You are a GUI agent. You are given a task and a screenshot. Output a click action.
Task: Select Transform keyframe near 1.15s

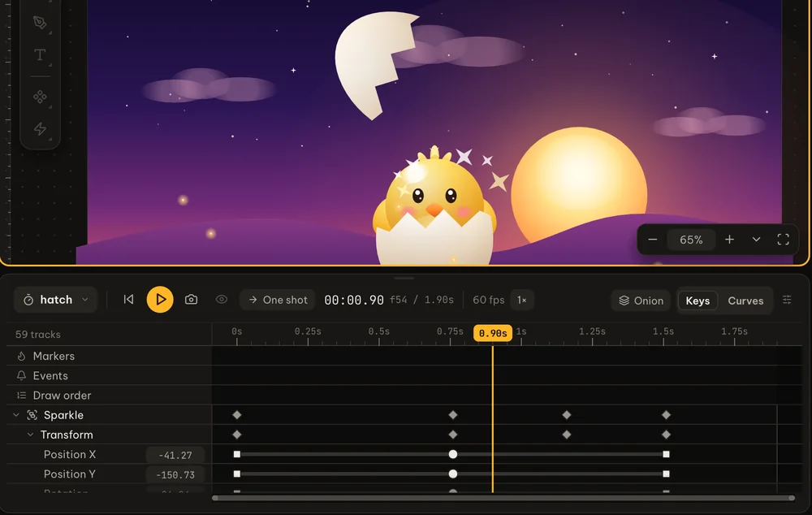click(x=567, y=435)
